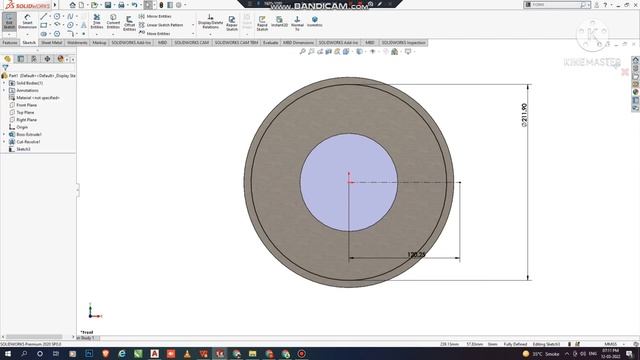Select the Right Plane
The image size is (640, 360).
click(x=23, y=120)
